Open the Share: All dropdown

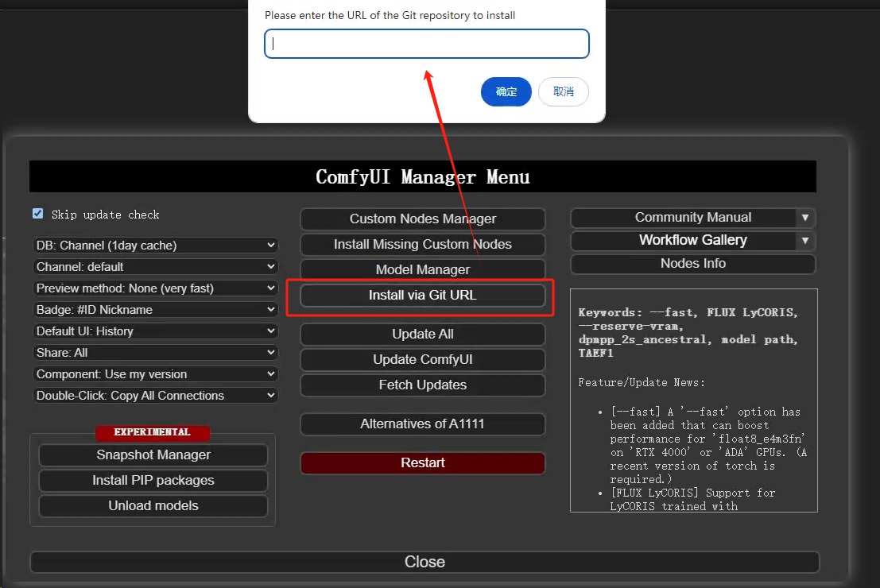click(156, 352)
